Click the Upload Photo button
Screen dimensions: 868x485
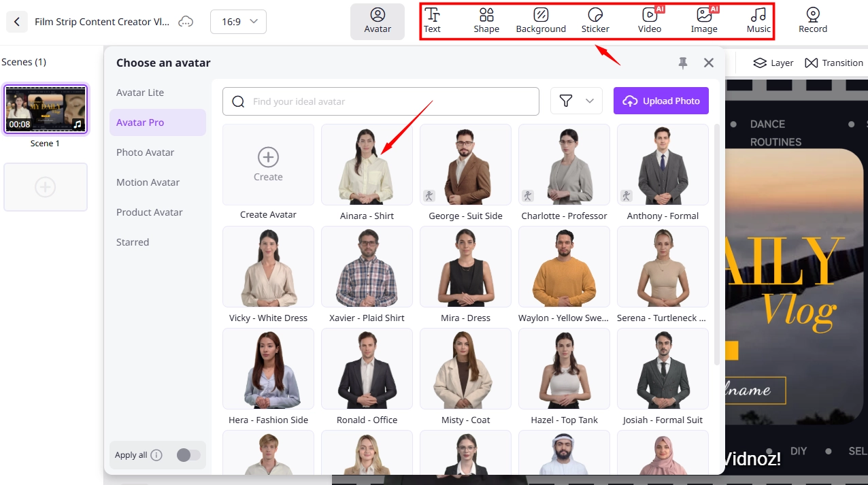[661, 101]
